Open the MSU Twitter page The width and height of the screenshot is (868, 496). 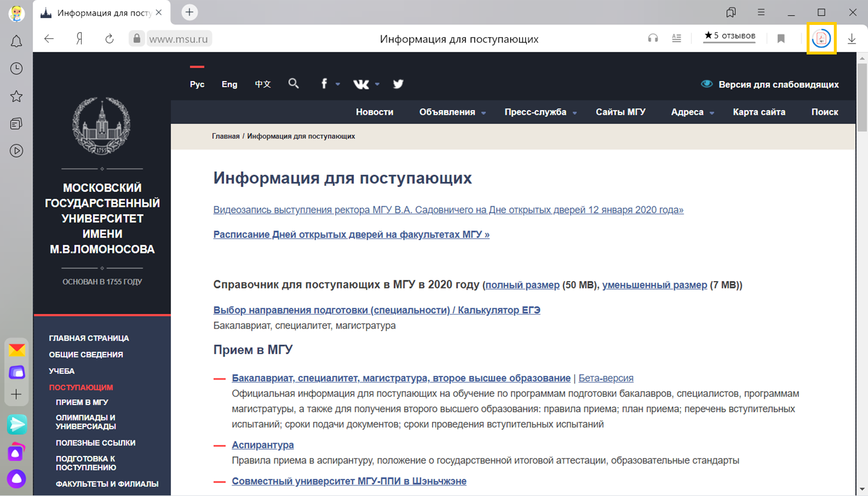coord(398,84)
